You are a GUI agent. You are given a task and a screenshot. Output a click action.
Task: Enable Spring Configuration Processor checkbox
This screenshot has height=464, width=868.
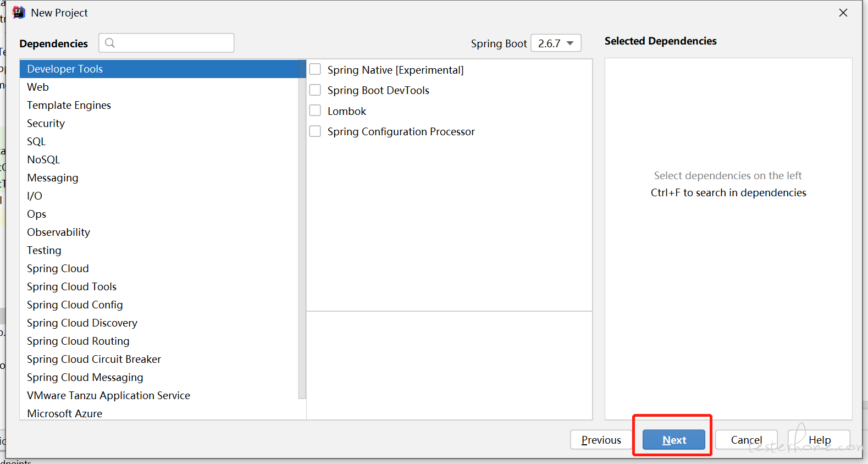click(x=315, y=131)
